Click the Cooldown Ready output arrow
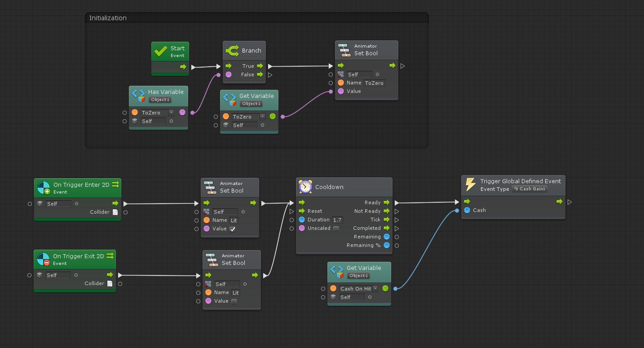 pos(386,203)
